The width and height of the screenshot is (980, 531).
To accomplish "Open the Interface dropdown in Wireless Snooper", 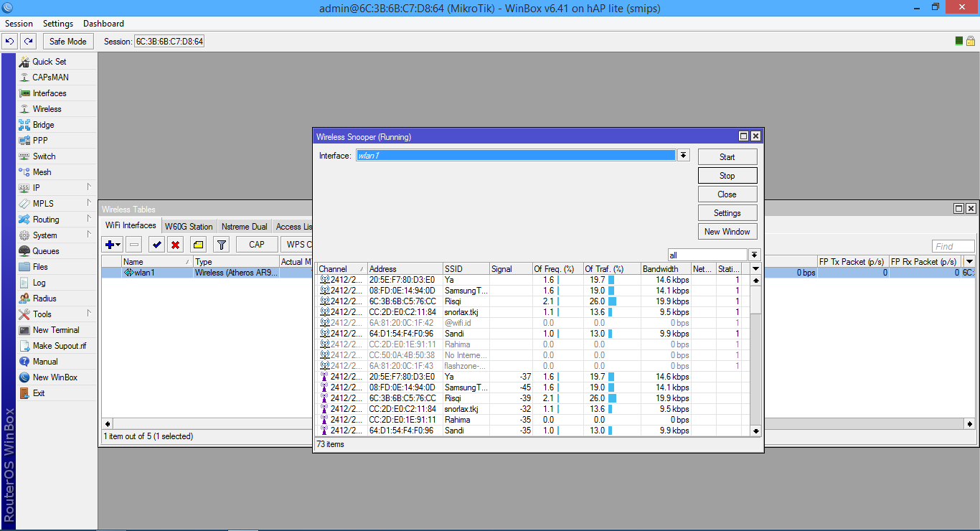I will point(682,155).
